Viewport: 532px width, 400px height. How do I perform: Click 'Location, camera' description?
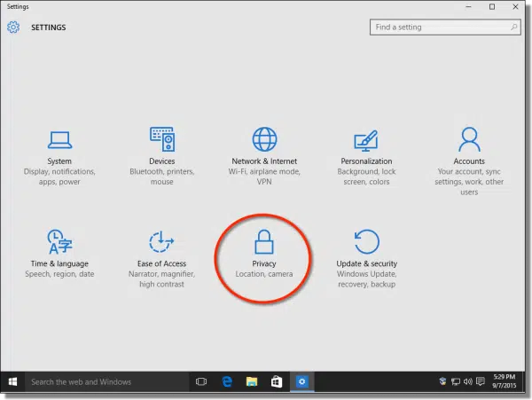(264, 274)
